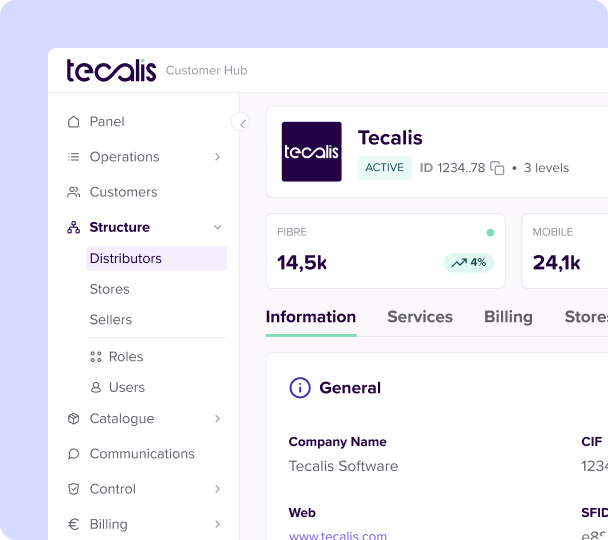608x540 pixels.
Task: Click the Operations menu label
Action: (x=124, y=157)
